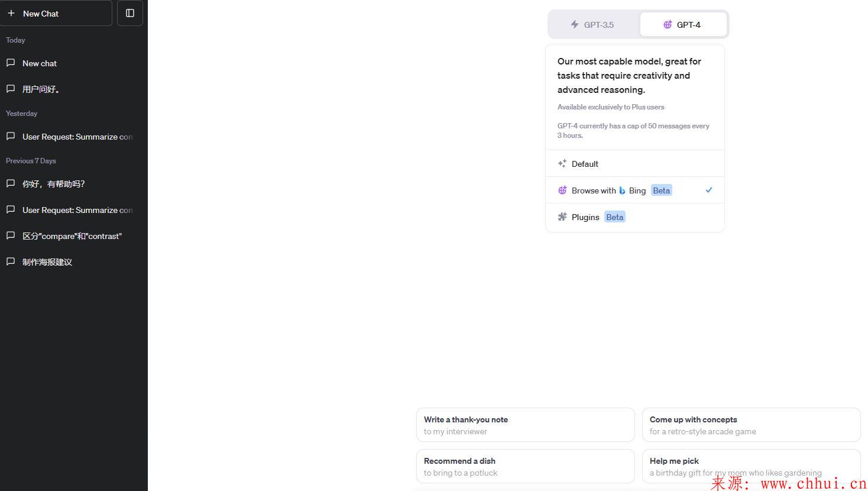Click the chat bubble icon next to "New chat"

(x=11, y=63)
